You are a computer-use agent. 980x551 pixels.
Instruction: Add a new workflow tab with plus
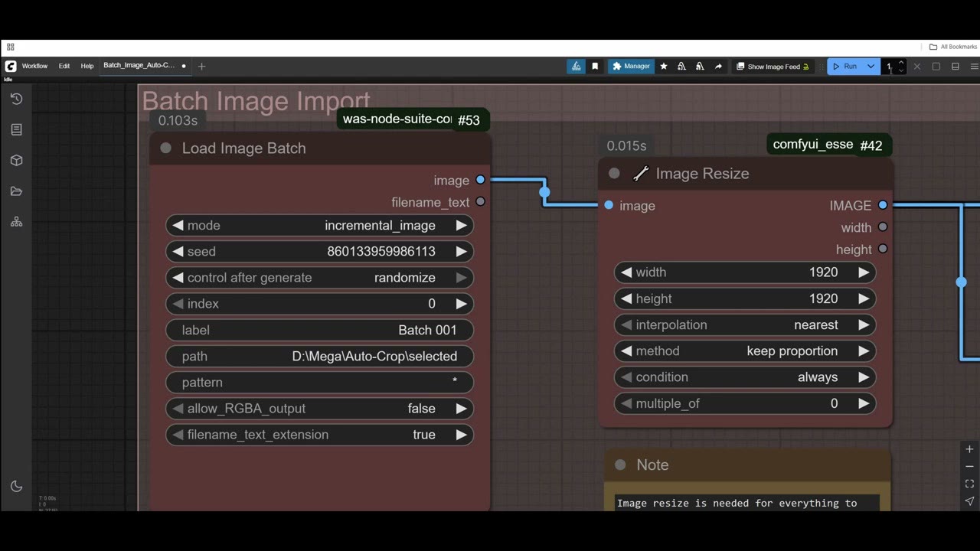tap(201, 67)
